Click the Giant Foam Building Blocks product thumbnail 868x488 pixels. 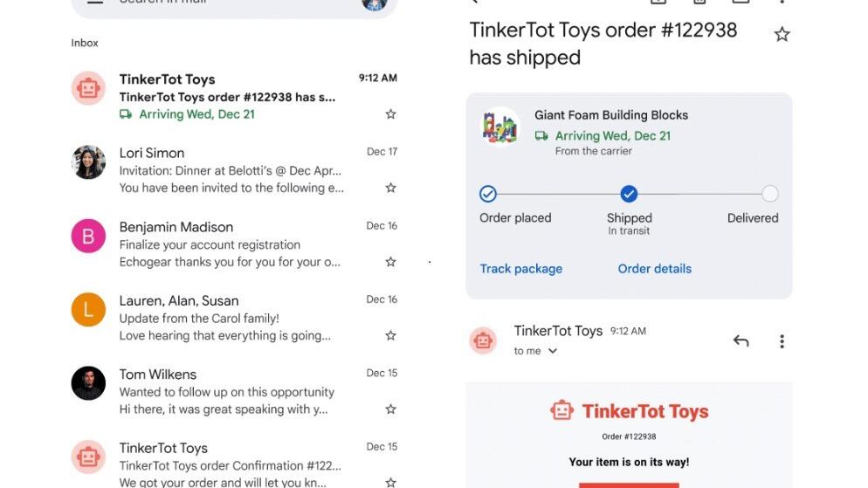(500, 127)
